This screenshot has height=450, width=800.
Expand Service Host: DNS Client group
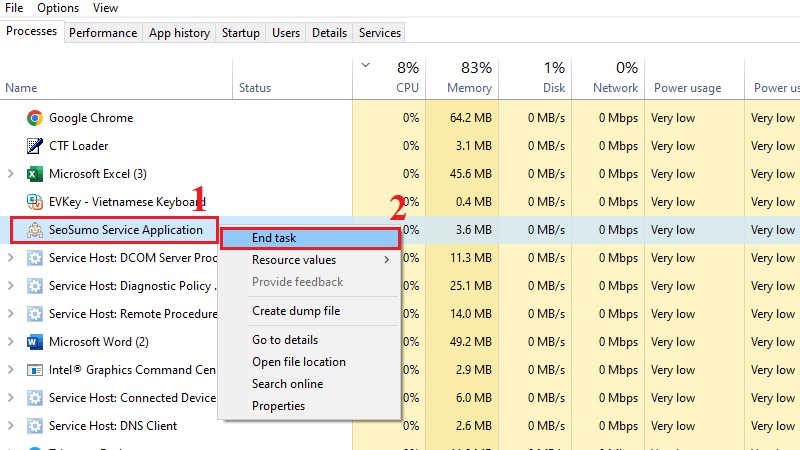(11, 426)
